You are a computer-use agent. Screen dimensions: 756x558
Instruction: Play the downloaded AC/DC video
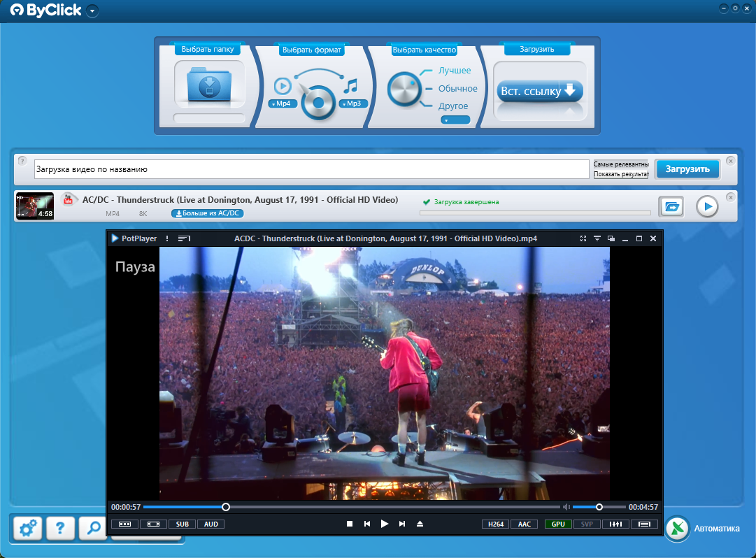pyautogui.click(x=707, y=207)
